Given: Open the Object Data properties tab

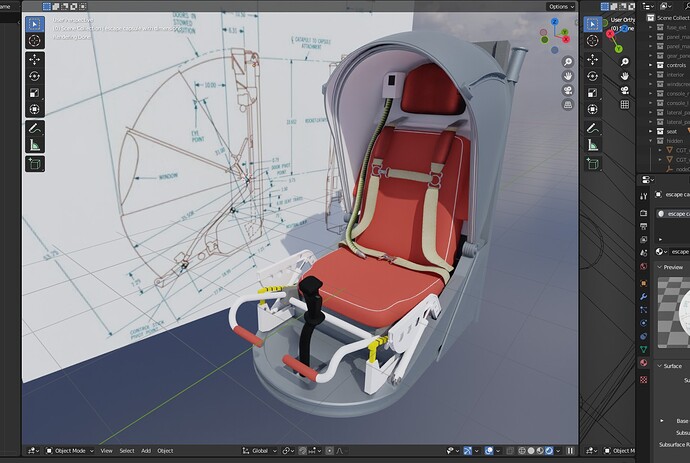Looking at the screenshot, I should tap(643, 349).
